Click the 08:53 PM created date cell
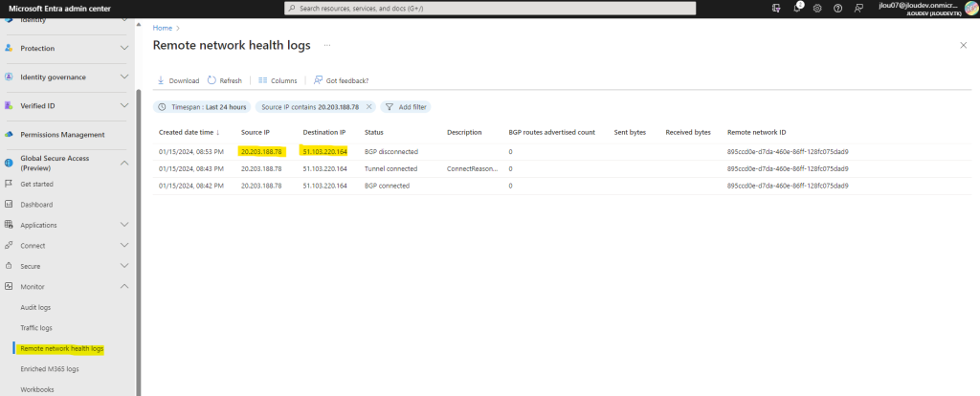Screen dimensions: 980x396 191,152
